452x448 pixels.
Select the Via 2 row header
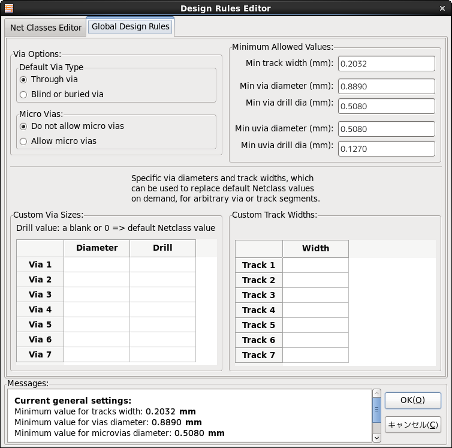coord(40,280)
